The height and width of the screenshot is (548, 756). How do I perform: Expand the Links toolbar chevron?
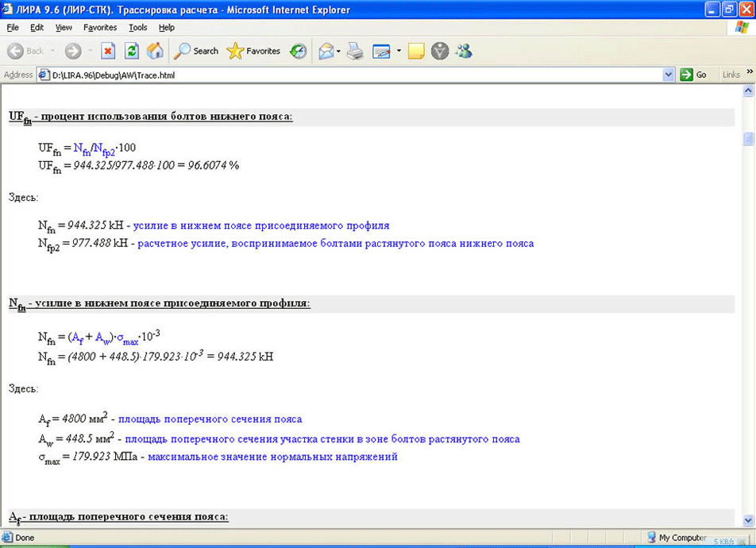coord(748,75)
